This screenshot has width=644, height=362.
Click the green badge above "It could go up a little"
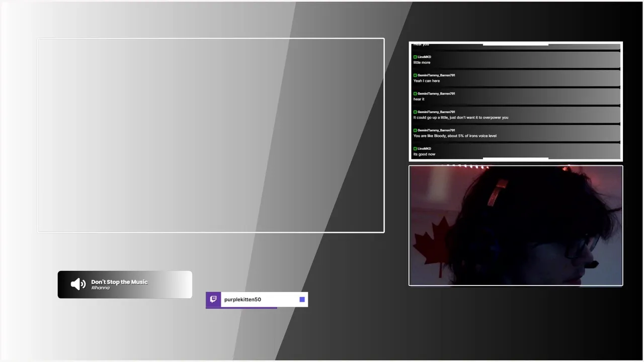[x=415, y=112]
